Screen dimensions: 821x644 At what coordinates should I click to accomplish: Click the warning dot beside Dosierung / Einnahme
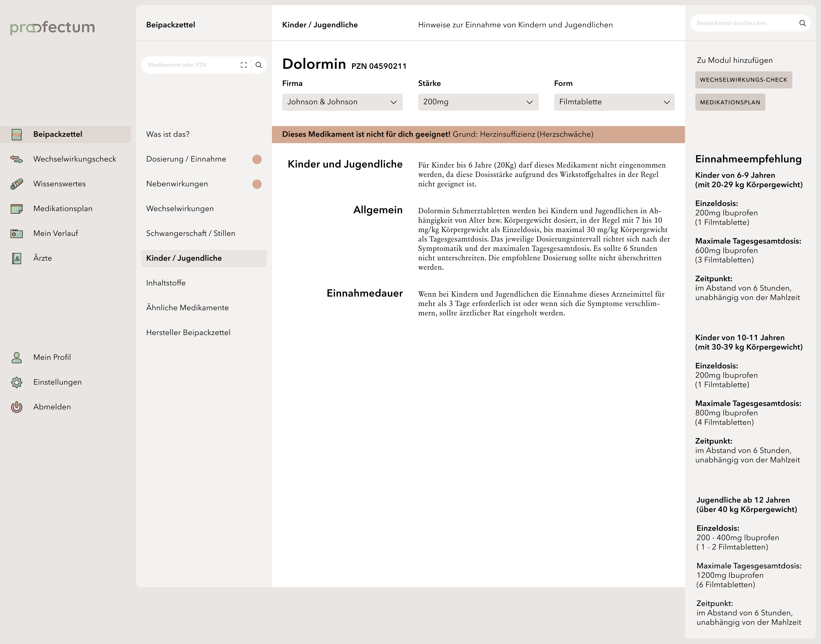[257, 159]
